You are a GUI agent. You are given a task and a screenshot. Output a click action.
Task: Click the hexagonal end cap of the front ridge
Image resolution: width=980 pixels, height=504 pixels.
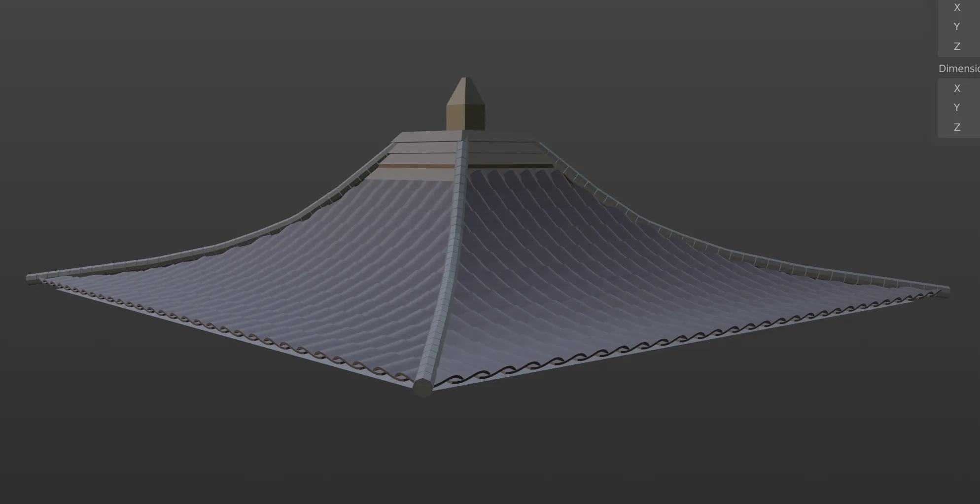423,388
